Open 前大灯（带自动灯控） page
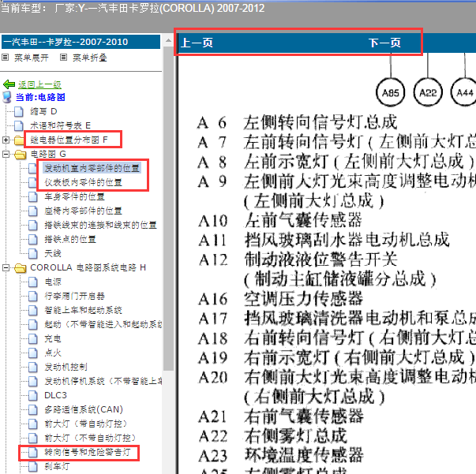The width and height of the screenshot is (476, 474). point(85,424)
